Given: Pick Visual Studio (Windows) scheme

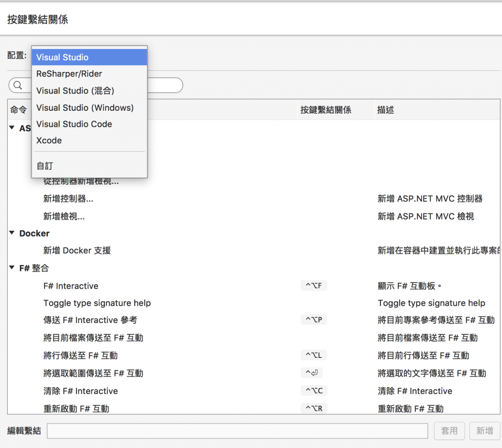Looking at the screenshot, I should point(89,107).
